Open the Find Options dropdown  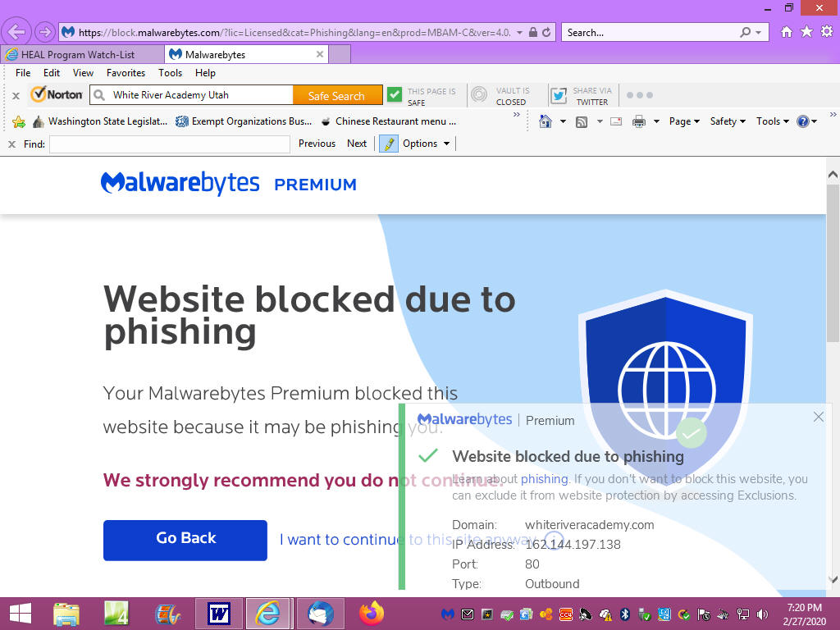(x=426, y=144)
